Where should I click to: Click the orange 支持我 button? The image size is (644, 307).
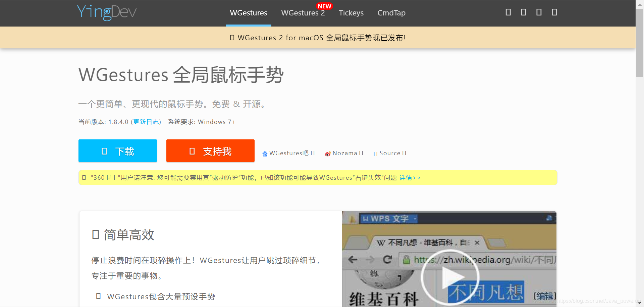(210, 151)
